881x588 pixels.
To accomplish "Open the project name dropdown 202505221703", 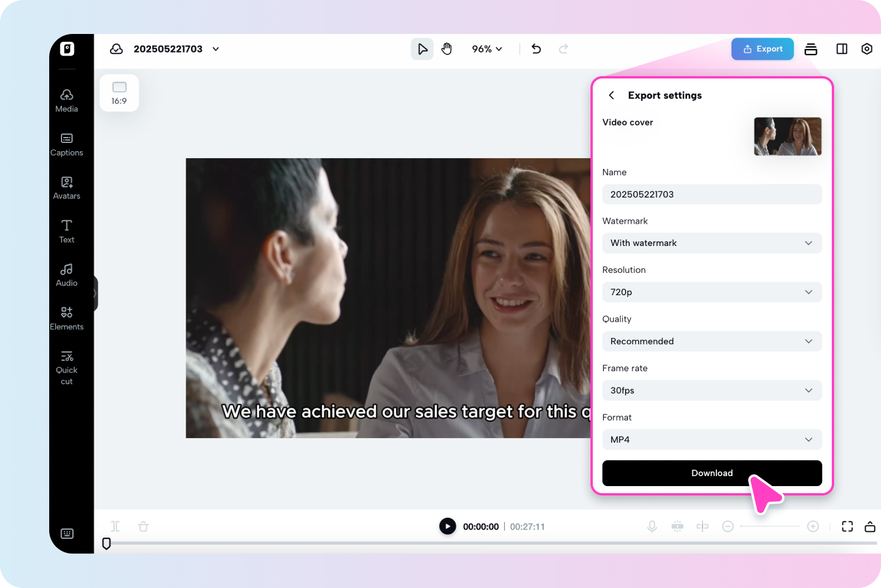I will click(215, 49).
